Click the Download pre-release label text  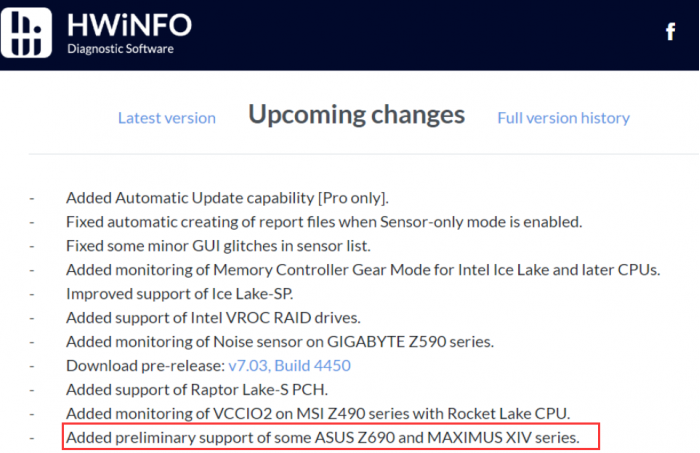click(x=146, y=366)
